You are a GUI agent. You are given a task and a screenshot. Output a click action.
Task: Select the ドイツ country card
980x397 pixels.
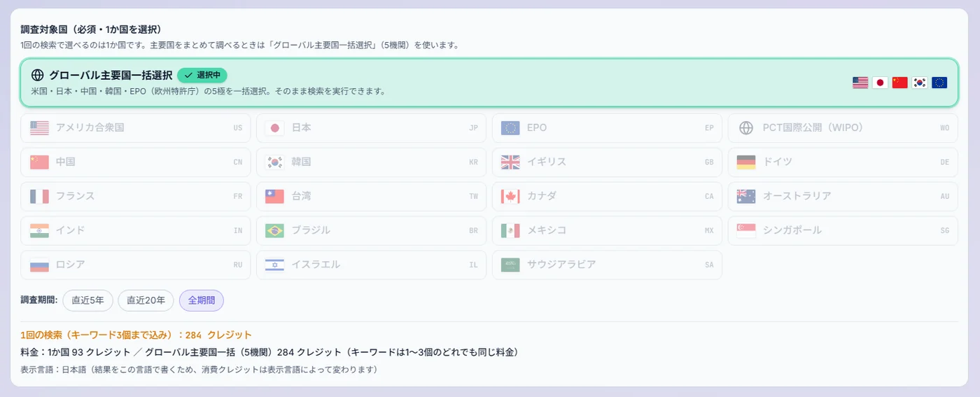click(x=843, y=162)
